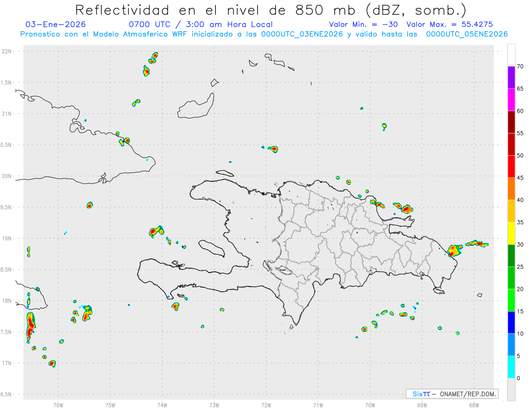
Task: Click the '71W' longitude label
Action: click(x=318, y=404)
